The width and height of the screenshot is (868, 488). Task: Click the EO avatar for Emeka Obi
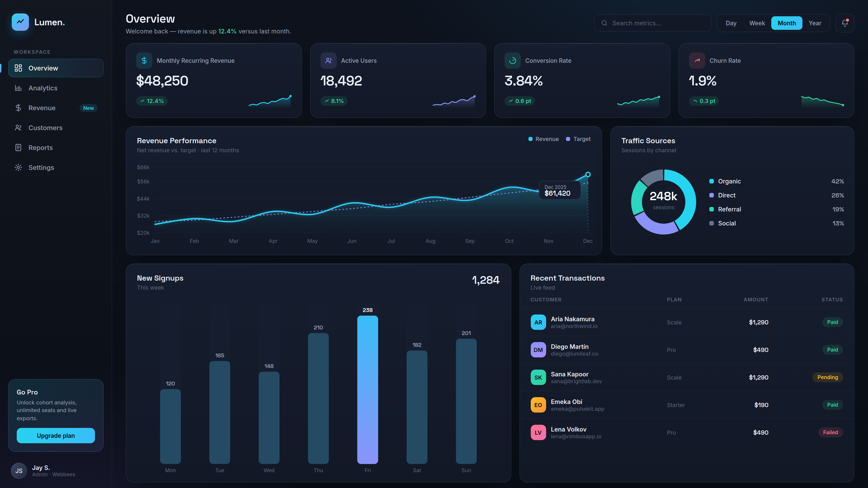click(538, 405)
